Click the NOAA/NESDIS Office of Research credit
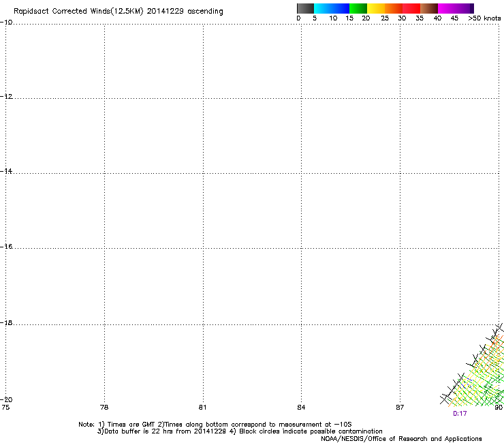This screenshot has width=504, height=443. pos(401,439)
